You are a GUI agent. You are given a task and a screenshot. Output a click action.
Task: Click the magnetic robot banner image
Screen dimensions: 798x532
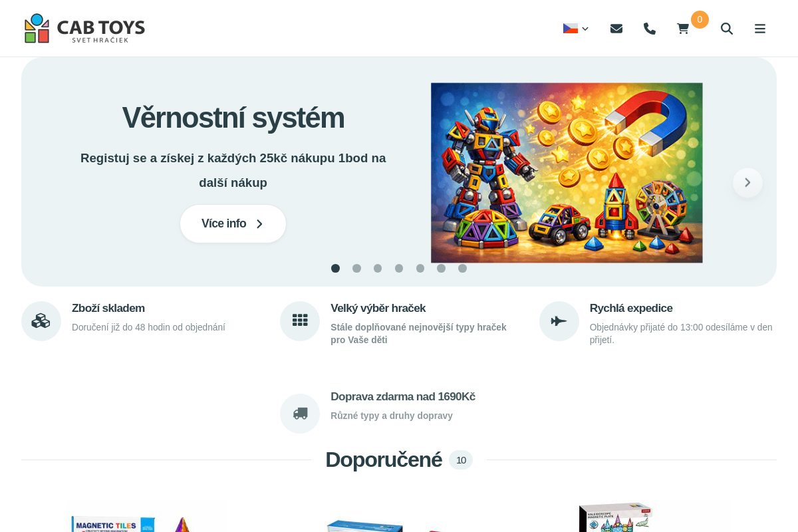coord(567,173)
